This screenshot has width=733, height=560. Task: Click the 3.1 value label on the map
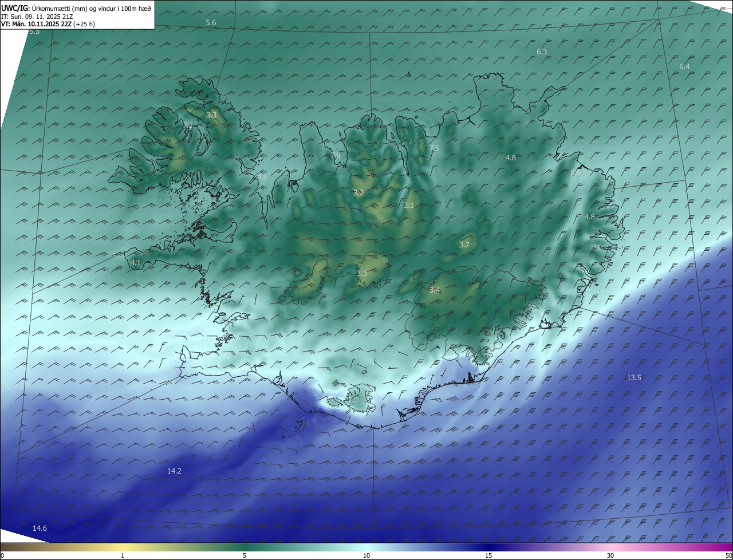(x=409, y=206)
